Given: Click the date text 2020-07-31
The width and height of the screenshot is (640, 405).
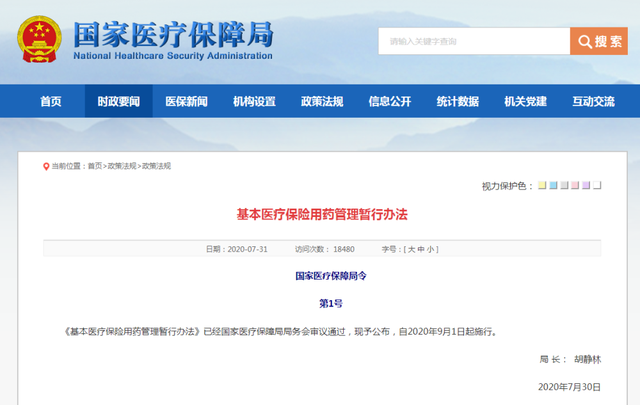Looking at the screenshot, I should point(247,249).
